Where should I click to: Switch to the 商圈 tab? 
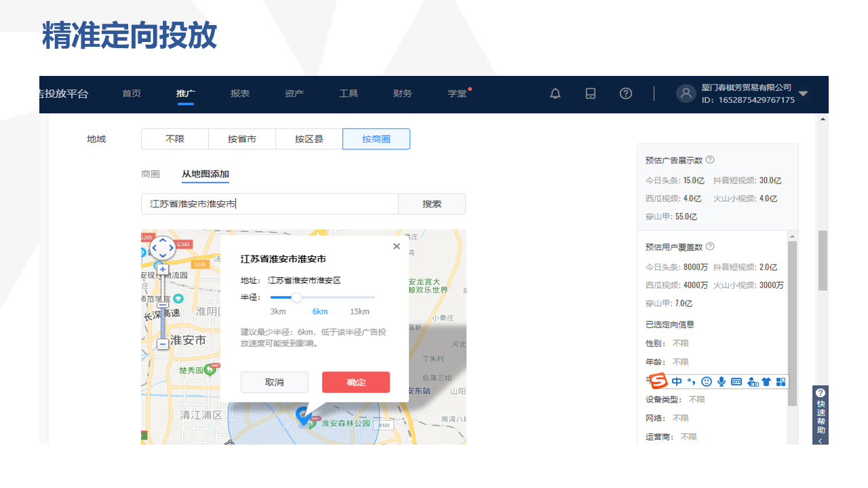(x=150, y=174)
